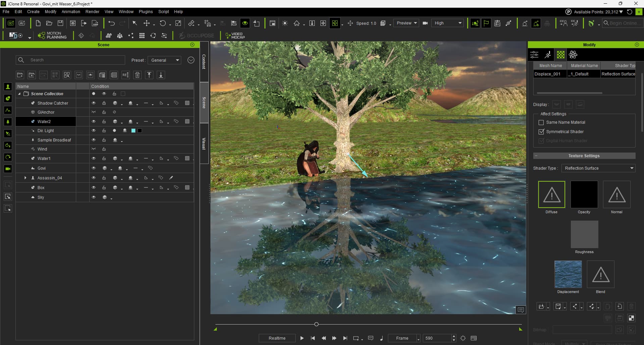Screen dimensions: 644x345
Task: Hide the Water1 object with eye icon
Action: pyautogui.click(x=94, y=158)
